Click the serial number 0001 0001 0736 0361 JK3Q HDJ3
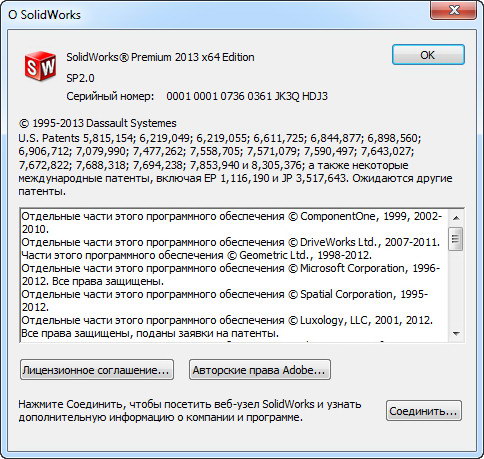 click(x=247, y=96)
